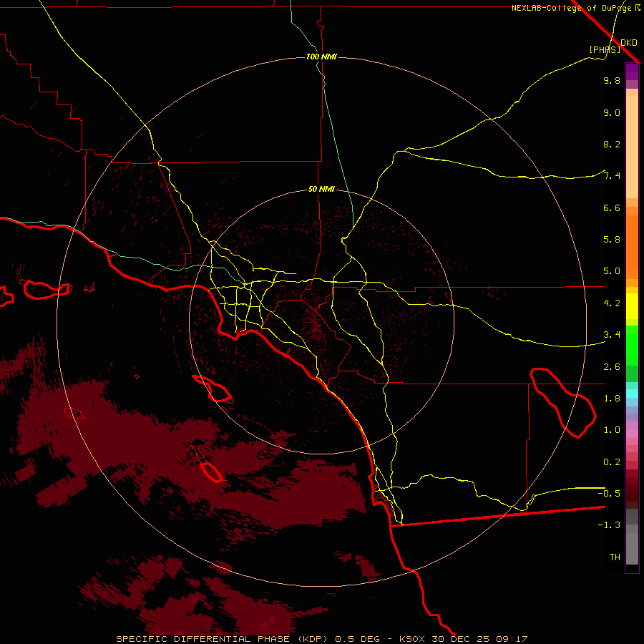Click the 0.2 scale value
Screen dimensions: 644x644
[x=612, y=462]
